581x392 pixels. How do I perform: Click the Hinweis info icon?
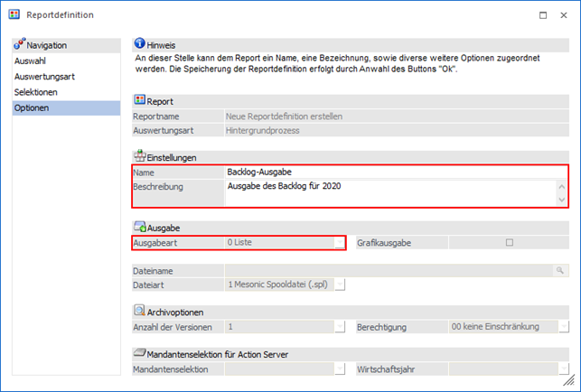[x=140, y=44]
